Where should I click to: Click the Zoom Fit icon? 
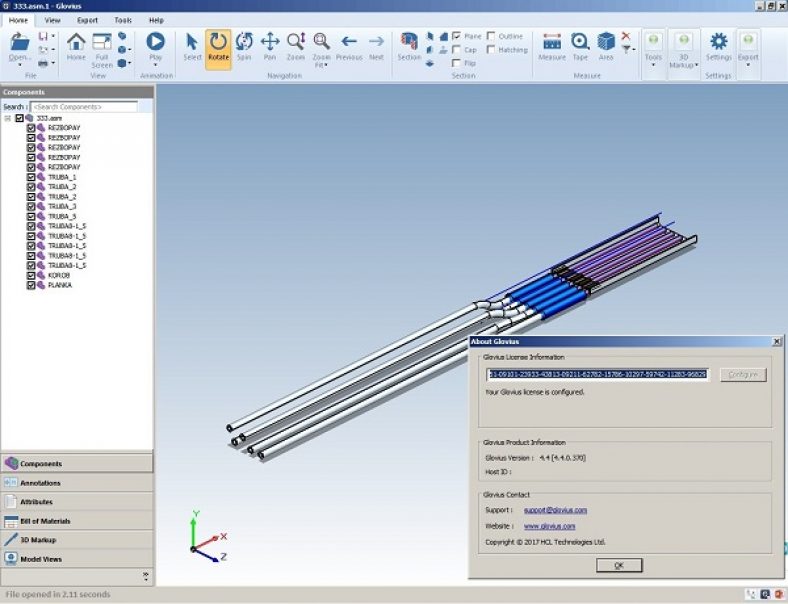pos(321,46)
